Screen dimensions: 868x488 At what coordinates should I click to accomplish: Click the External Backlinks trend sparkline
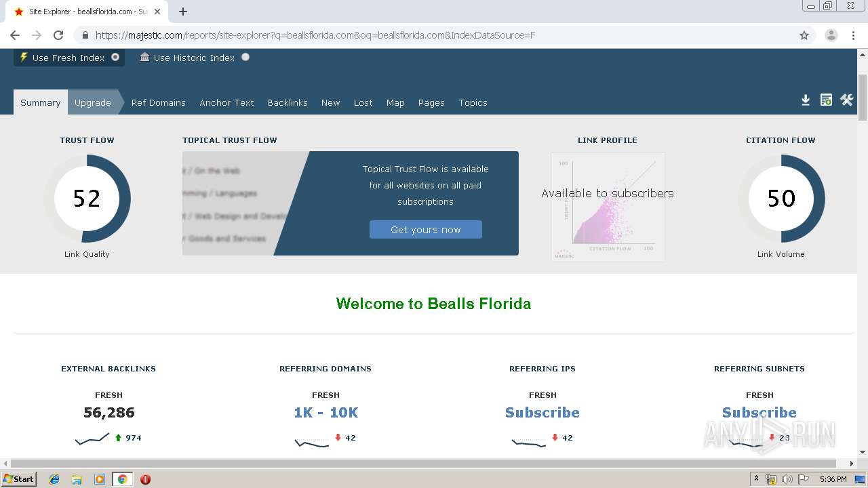(92, 439)
